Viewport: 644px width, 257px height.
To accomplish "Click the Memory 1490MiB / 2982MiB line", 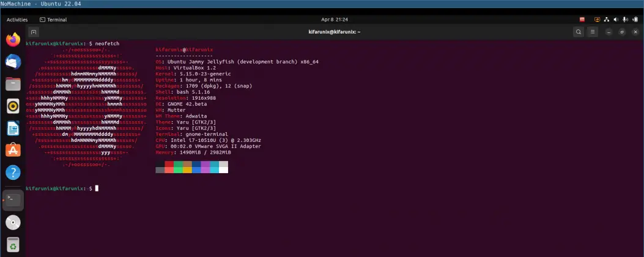I will (193, 152).
